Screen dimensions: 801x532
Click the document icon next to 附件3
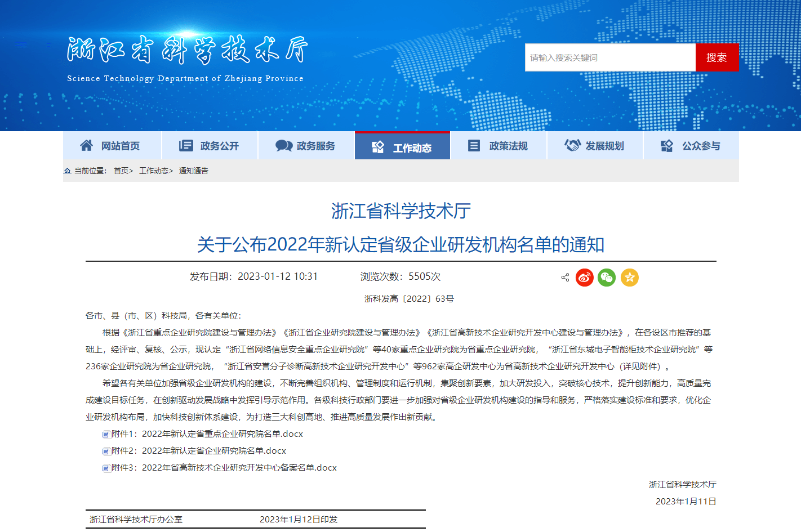pyautogui.click(x=106, y=468)
